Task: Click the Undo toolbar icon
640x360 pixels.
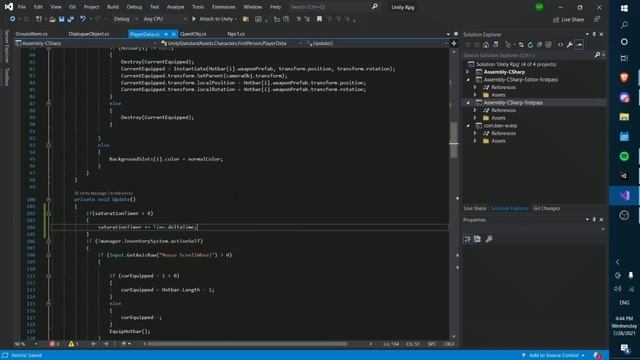Action: [x=83, y=19]
